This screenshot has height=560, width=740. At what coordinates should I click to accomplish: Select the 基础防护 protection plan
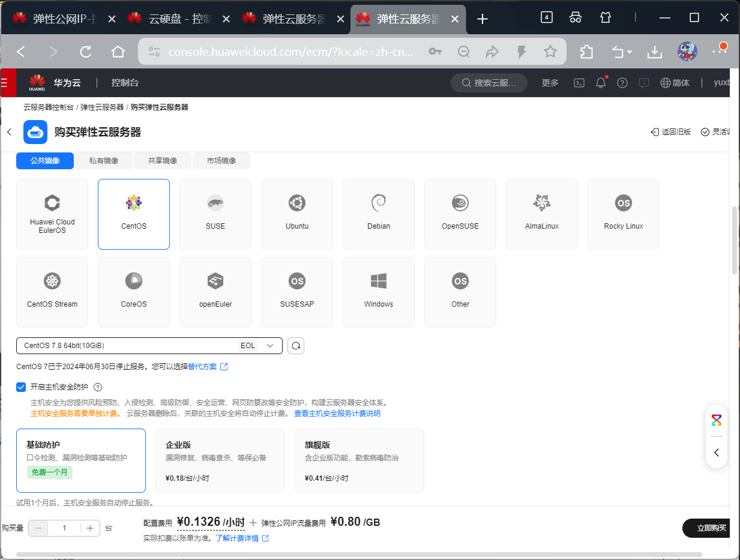(x=81, y=460)
